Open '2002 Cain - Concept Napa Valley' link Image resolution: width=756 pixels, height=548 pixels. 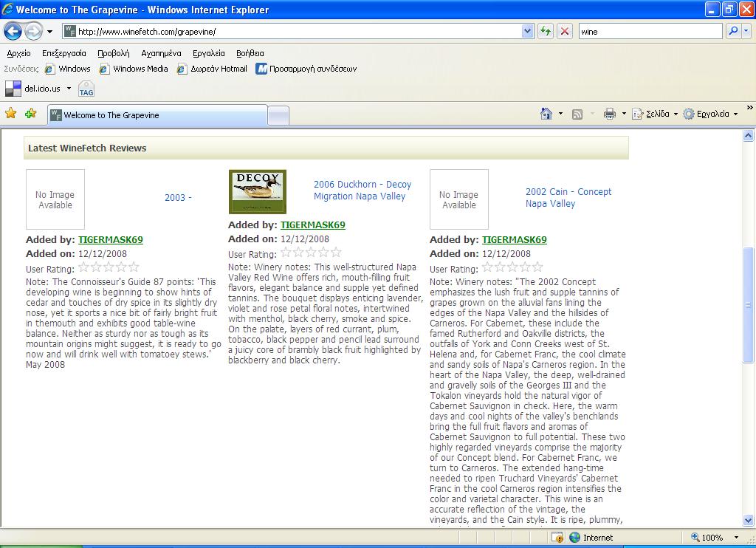(568, 197)
